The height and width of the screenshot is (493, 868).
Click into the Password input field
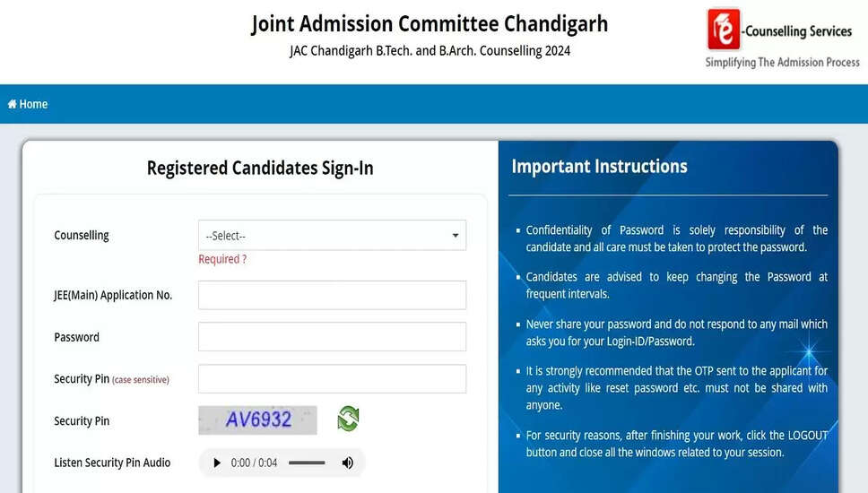[332, 337]
